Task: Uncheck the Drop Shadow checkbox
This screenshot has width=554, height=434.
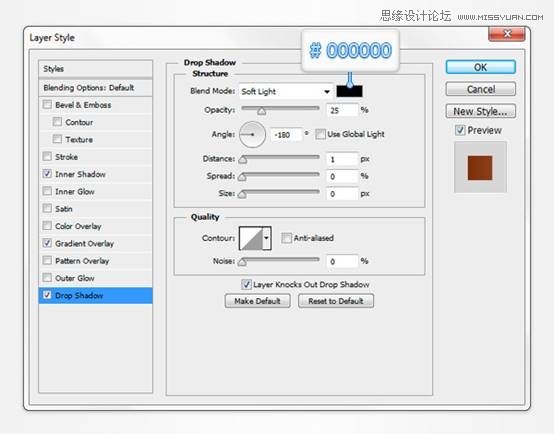Action: pyautogui.click(x=47, y=295)
